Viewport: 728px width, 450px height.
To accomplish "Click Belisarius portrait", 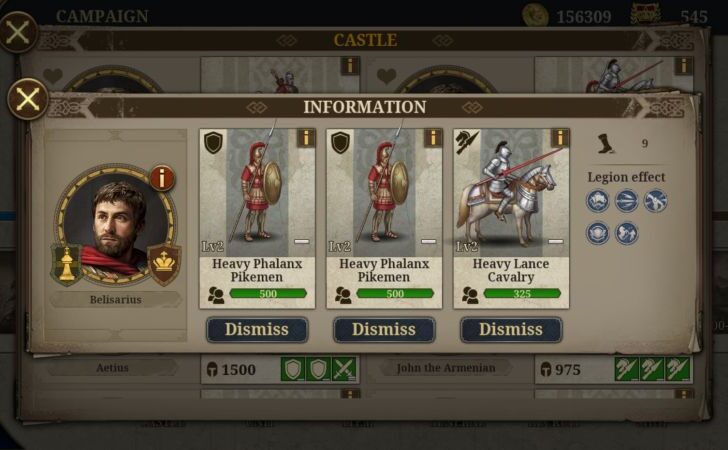I will click(x=116, y=225).
